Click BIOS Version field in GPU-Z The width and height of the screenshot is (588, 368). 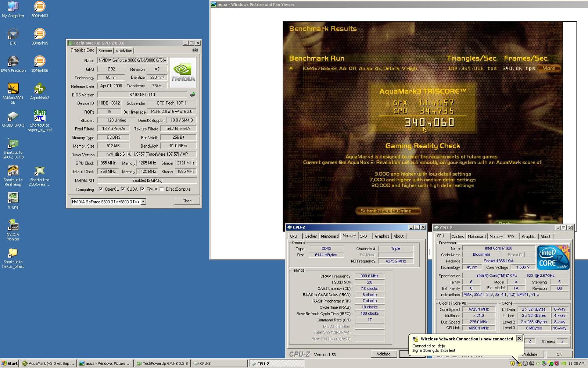[x=142, y=95]
